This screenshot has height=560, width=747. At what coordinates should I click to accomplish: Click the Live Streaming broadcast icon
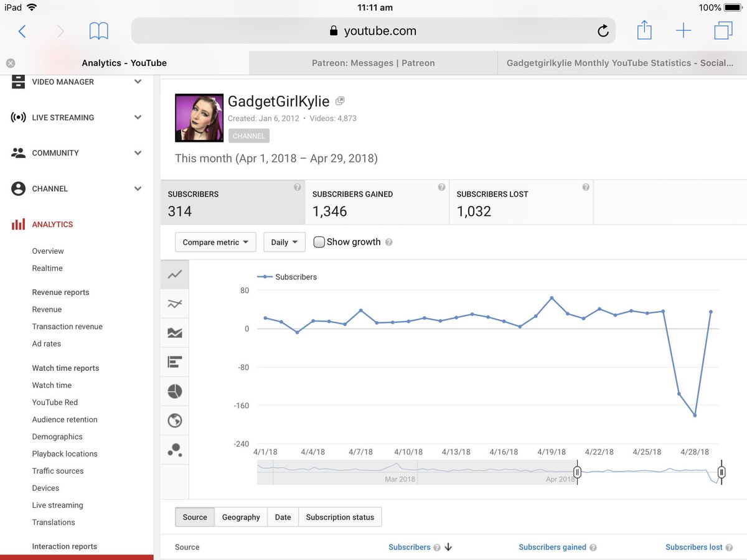18,117
